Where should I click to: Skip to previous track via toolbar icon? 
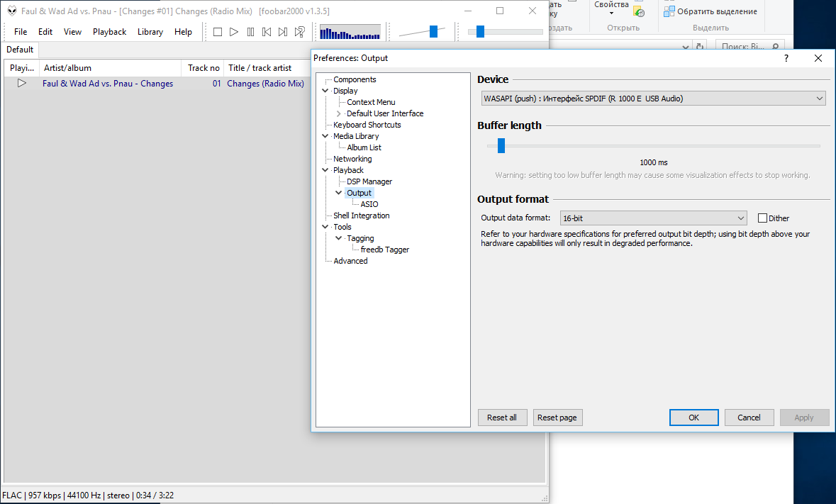267,32
